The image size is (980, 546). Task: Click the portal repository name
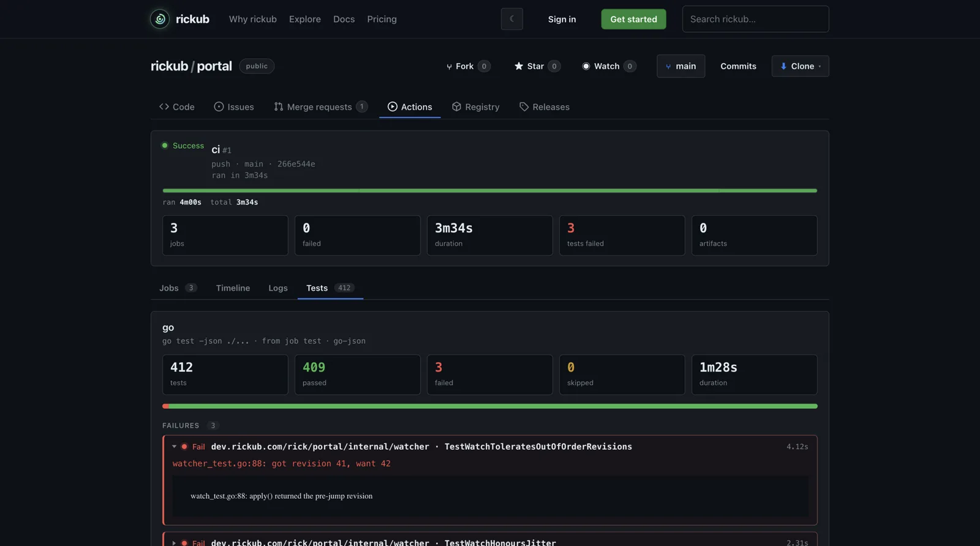(x=214, y=66)
